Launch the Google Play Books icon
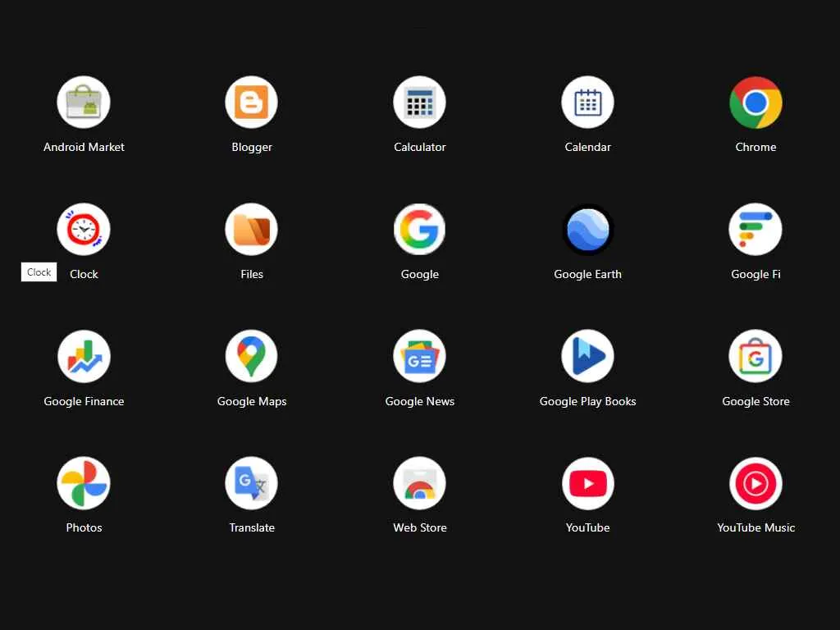840x630 pixels. 587,356
